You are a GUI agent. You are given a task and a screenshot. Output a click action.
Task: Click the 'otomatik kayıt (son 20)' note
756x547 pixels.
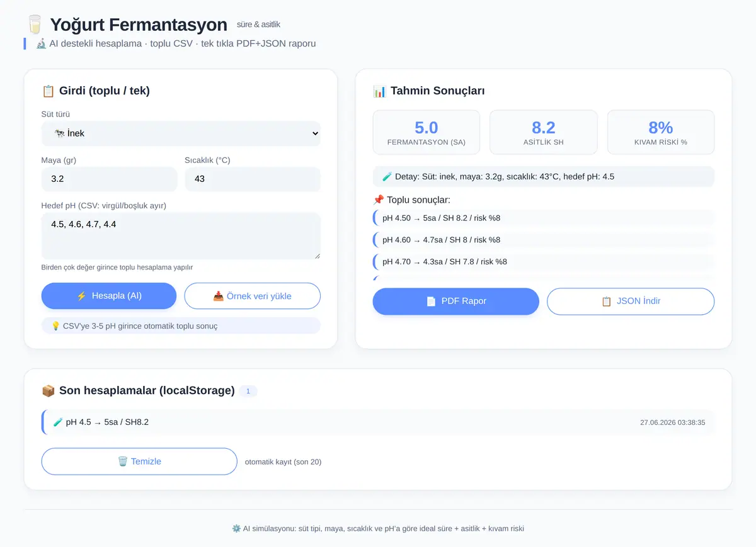click(x=283, y=462)
